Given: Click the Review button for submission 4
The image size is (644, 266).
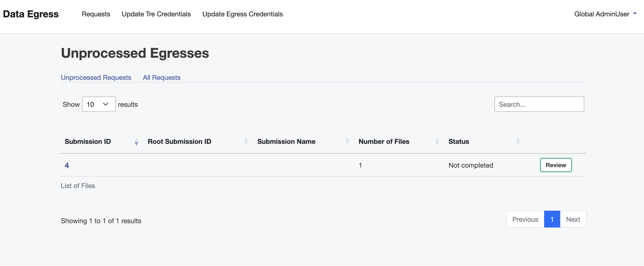Looking at the screenshot, I should pos(556,165).
